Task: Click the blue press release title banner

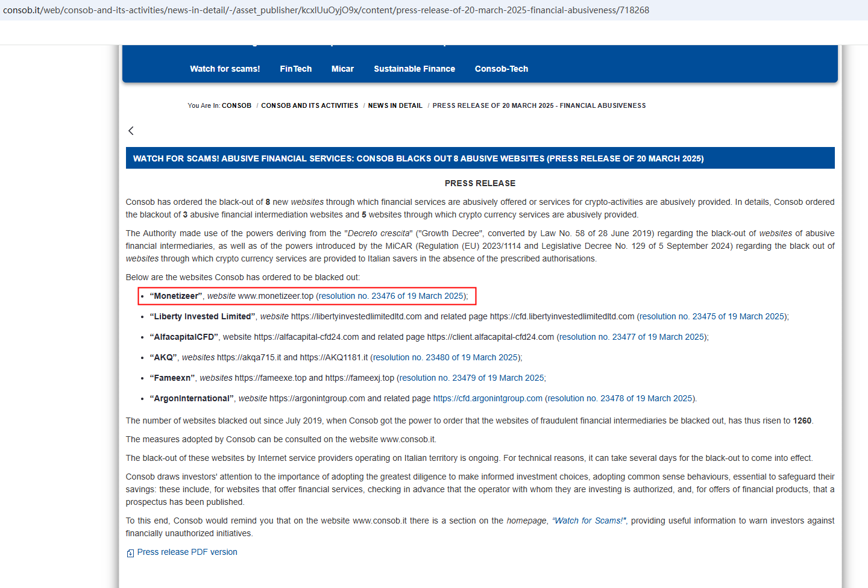Action: pos(480,158)
